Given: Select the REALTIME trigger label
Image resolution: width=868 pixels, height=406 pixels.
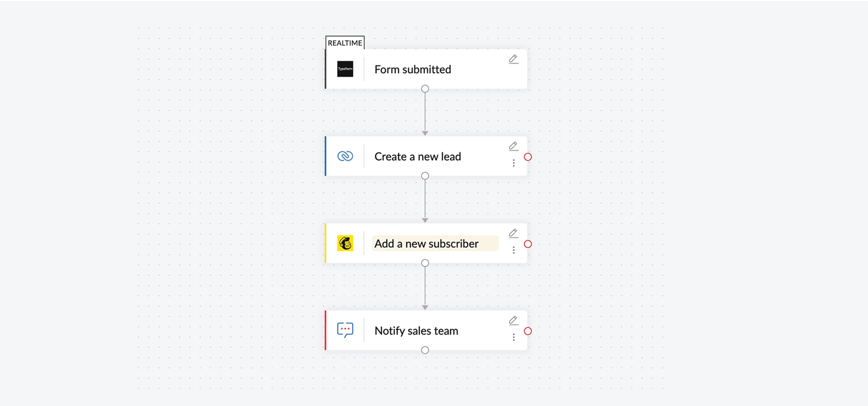Looking at the screenshot, I should pyautogui.click(x=345, y=43).
